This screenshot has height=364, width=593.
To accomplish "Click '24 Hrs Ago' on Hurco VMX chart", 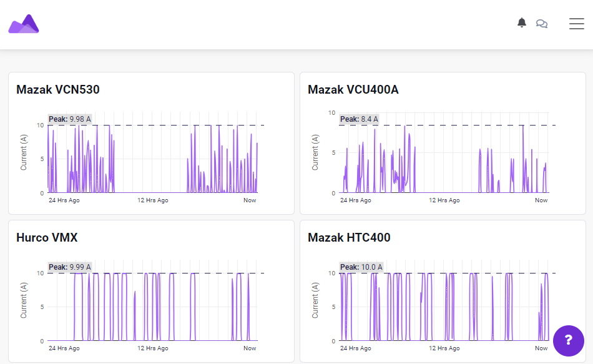I will pyautogui.click(x=64, y=348).
